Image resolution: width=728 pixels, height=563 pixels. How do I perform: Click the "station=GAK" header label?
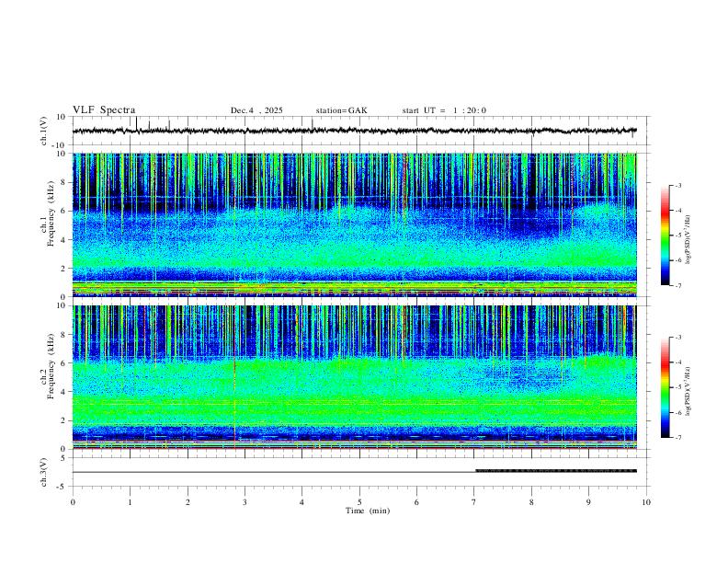tap(341, 110)
